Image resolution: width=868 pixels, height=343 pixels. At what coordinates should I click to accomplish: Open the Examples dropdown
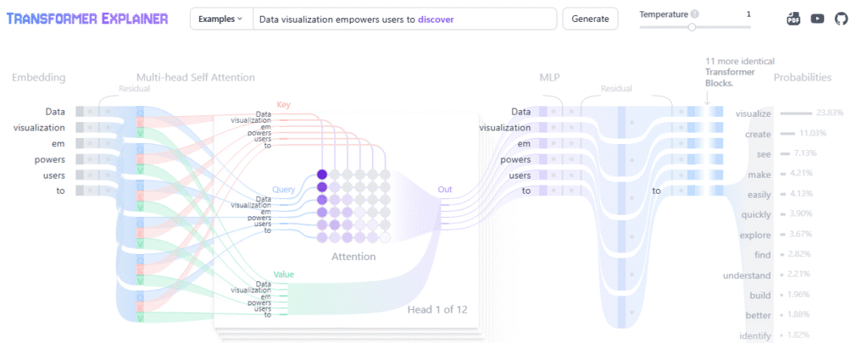220,19
